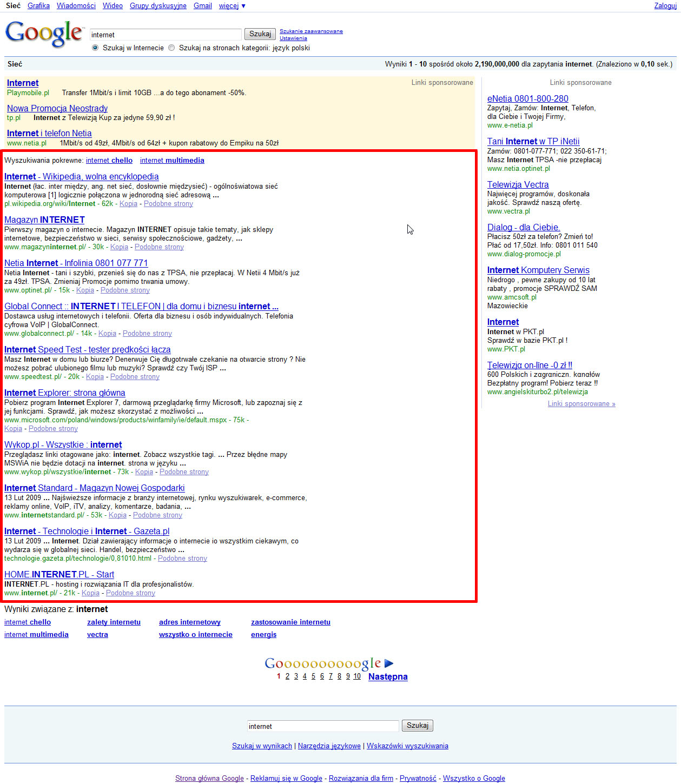Image resolution: width=681 pixels, height=784 pixels.
Task: Click related search 'internet multimedia' at top
Action: tap(172, 160)
